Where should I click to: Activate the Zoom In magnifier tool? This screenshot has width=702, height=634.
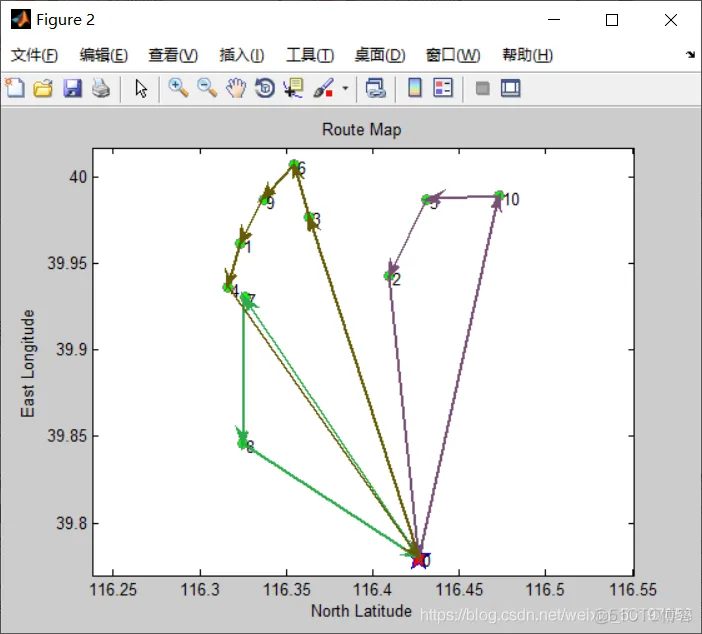pos(178,88)
